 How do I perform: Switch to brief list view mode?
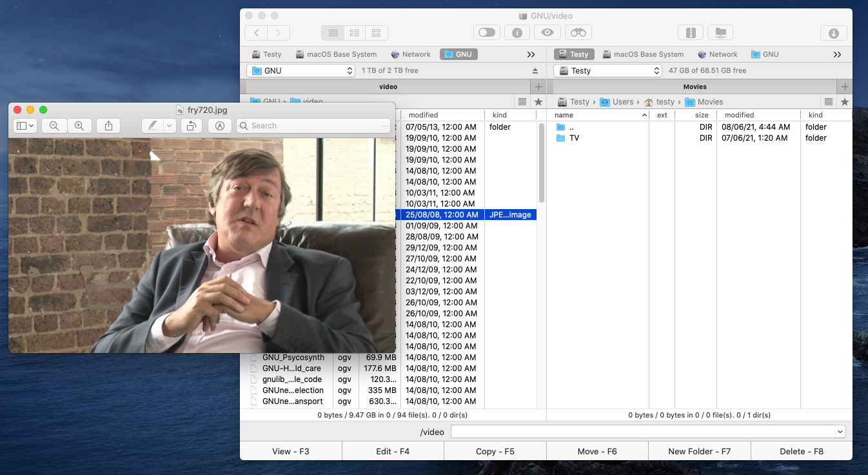(x=354, y=33)
